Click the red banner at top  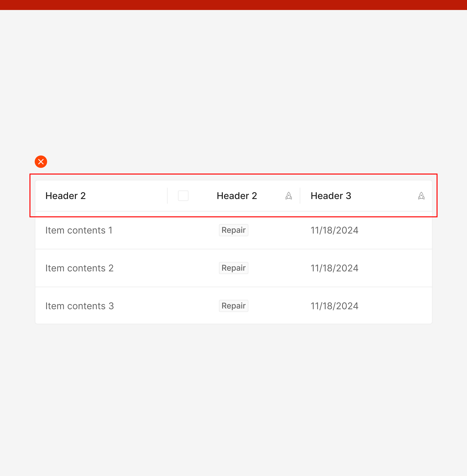233,5
